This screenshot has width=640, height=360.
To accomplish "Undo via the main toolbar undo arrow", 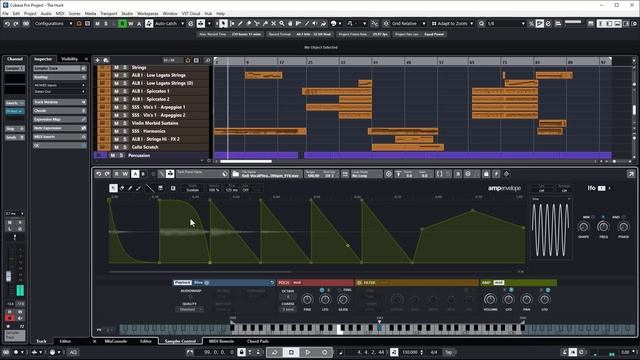I will click(x=7, y=24).
